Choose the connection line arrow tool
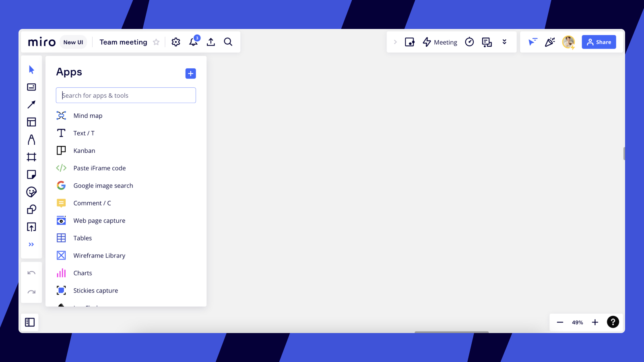Image resolution: width=644 pixels, height=362 pixels. 31,105
